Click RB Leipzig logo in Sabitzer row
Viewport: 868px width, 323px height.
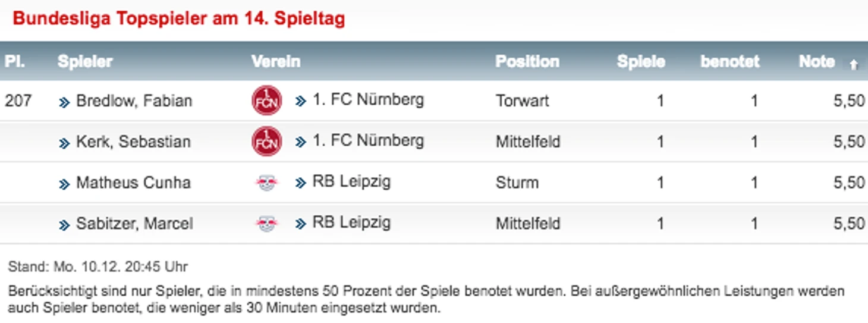(266, 224)
